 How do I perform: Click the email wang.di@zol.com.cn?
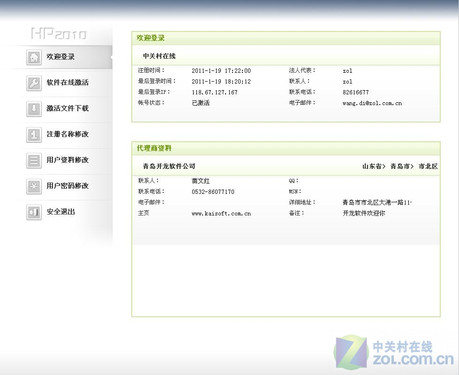pos(372,103)
